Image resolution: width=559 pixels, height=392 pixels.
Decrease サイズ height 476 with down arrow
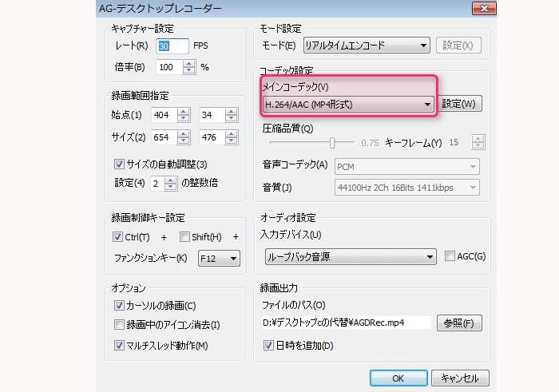pyautogui.click(x=232, y=141)
